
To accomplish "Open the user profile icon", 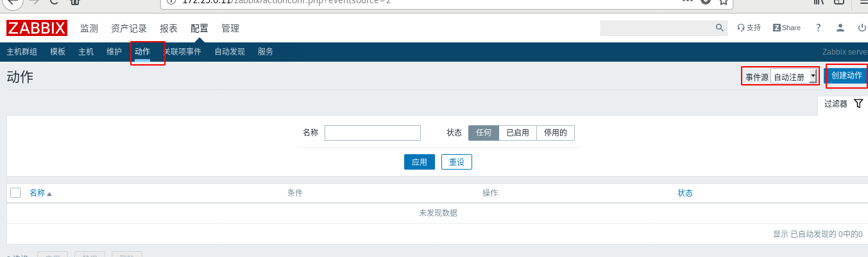I will point(840,28).
